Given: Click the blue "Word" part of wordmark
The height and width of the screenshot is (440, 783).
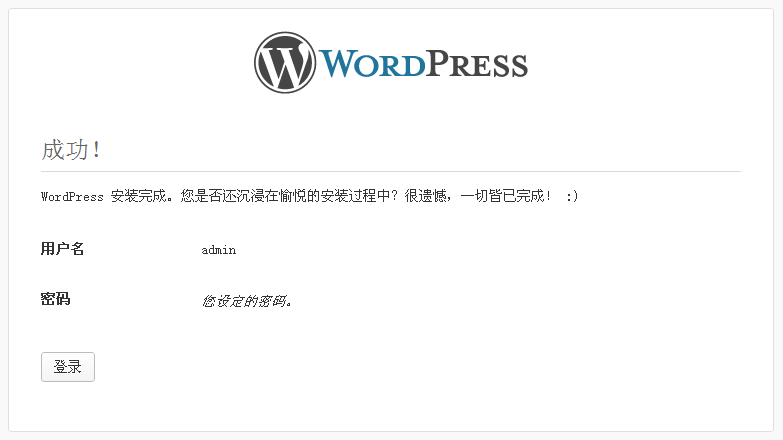Looking at the screenshot, I should click(x=372, y=63).
